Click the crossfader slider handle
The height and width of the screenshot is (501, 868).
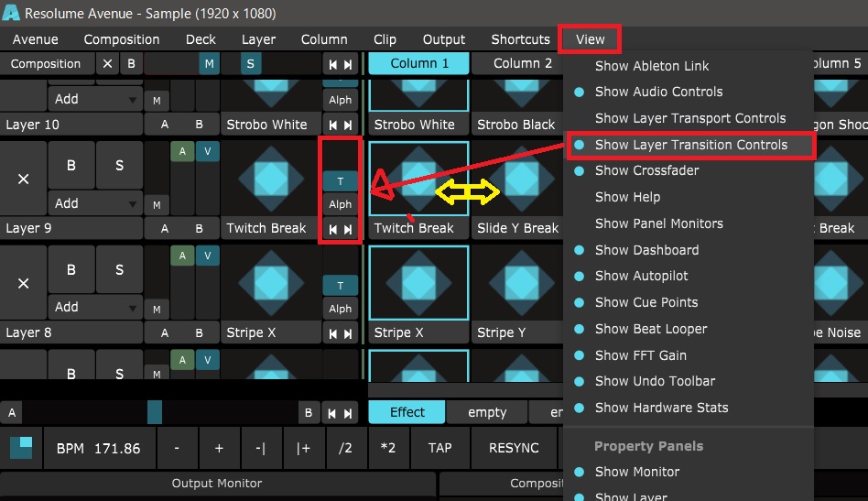pos(155,412)
